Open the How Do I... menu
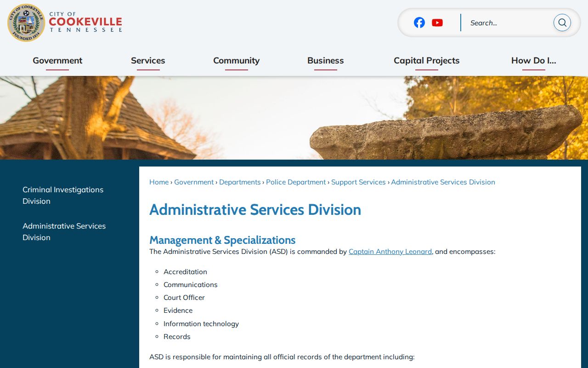This screenshot has width=588, height=368. click(533, 61)
